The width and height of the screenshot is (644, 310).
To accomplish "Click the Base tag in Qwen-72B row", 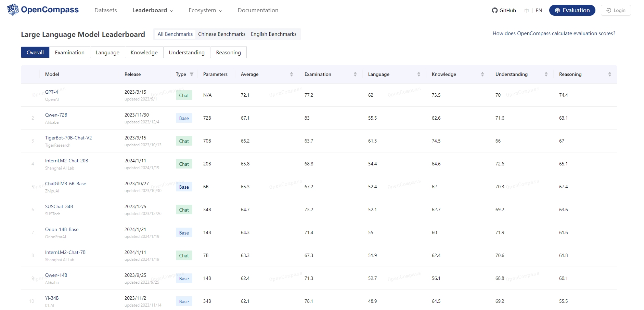I will pos(184,118).
